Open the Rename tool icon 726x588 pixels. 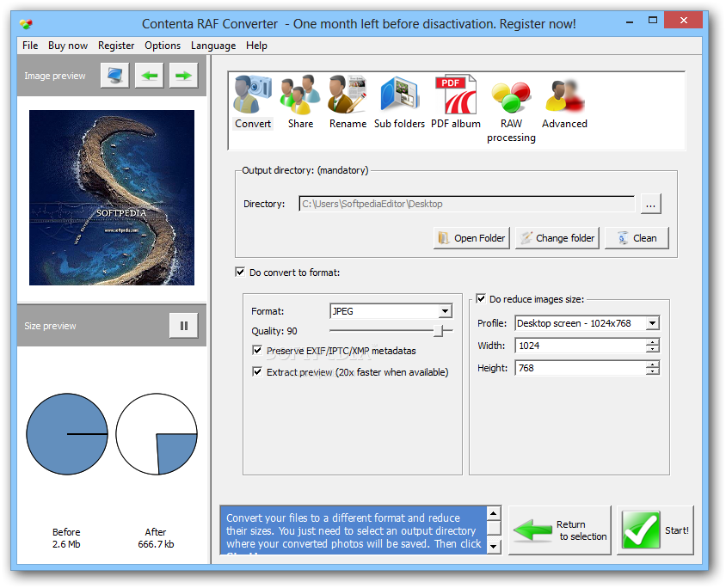(x=348, y=95)
